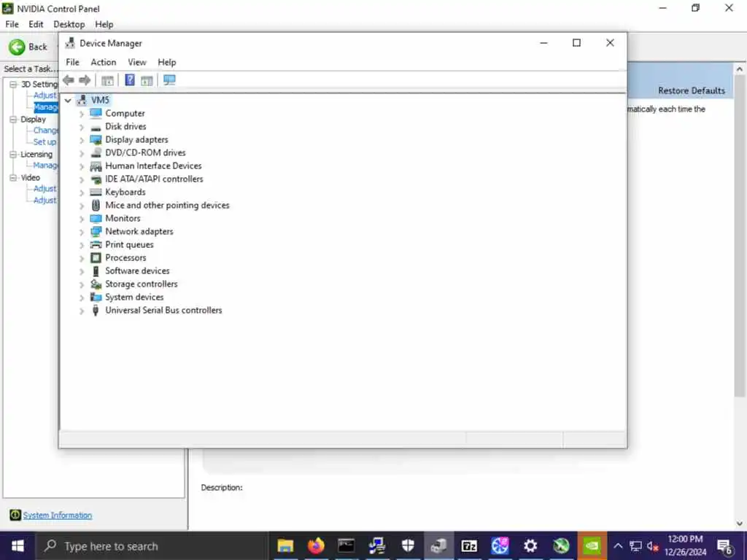Open Settings gear icon in taskbar
Screen dimensions: 747x560
point(530,545)
